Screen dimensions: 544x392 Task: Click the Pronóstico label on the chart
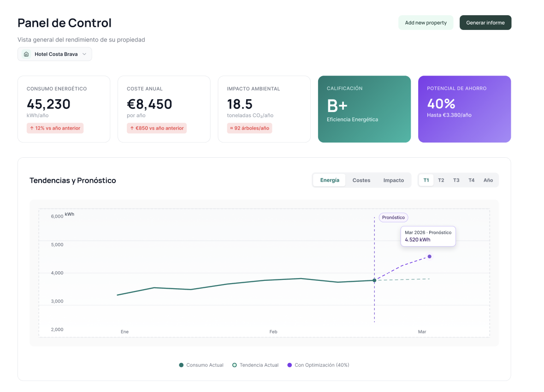[393, 217]
